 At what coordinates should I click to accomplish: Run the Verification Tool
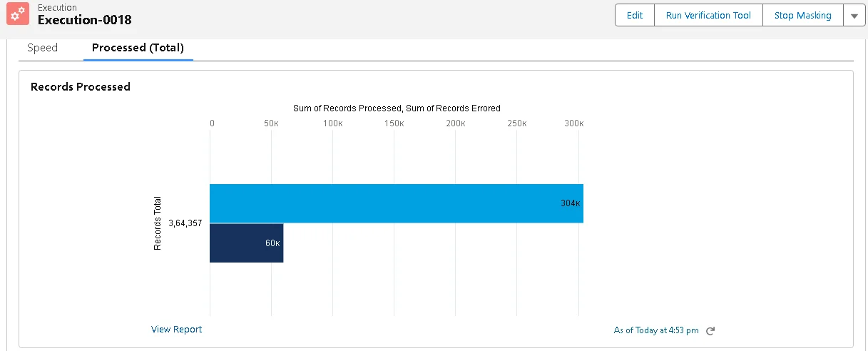[708, 16]
